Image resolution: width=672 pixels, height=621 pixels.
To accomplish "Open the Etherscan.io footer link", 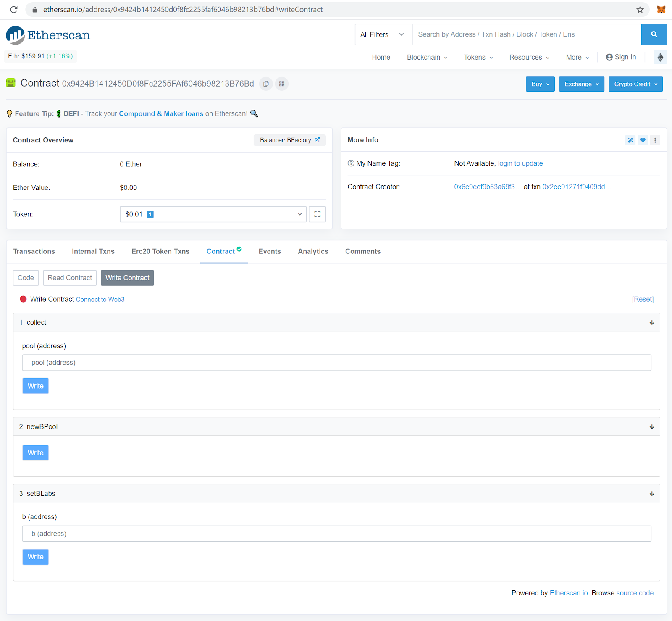I will coord(569,593).
